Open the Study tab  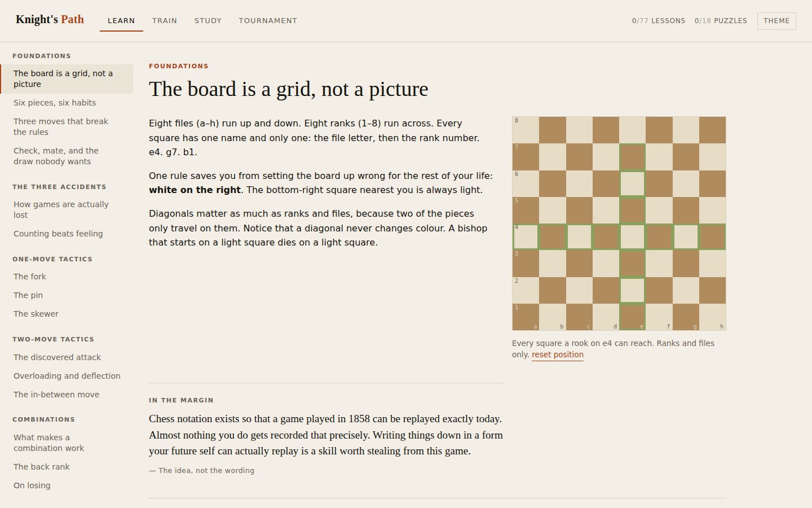click(x=208, y=21)
